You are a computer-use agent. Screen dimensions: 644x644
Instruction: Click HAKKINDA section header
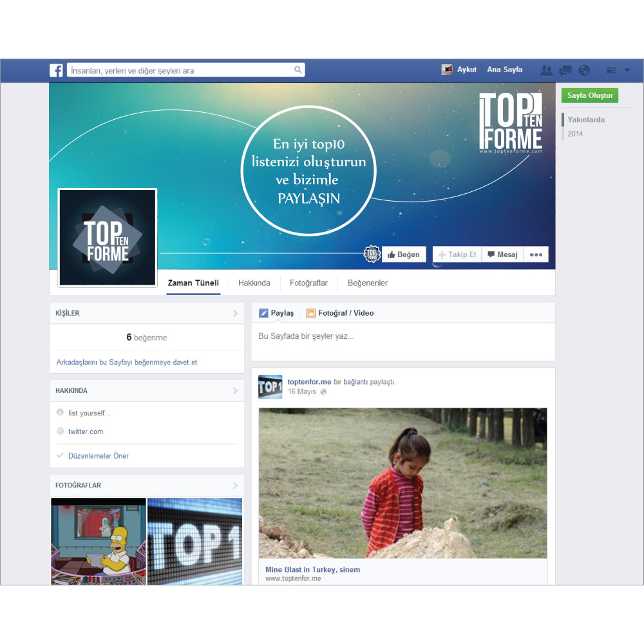pos(71,391)
